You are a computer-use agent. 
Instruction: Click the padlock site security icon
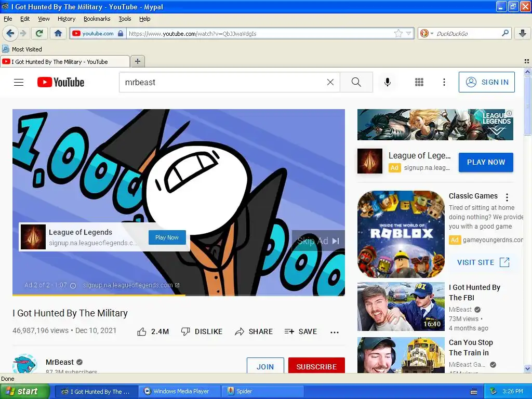(120, 33)
